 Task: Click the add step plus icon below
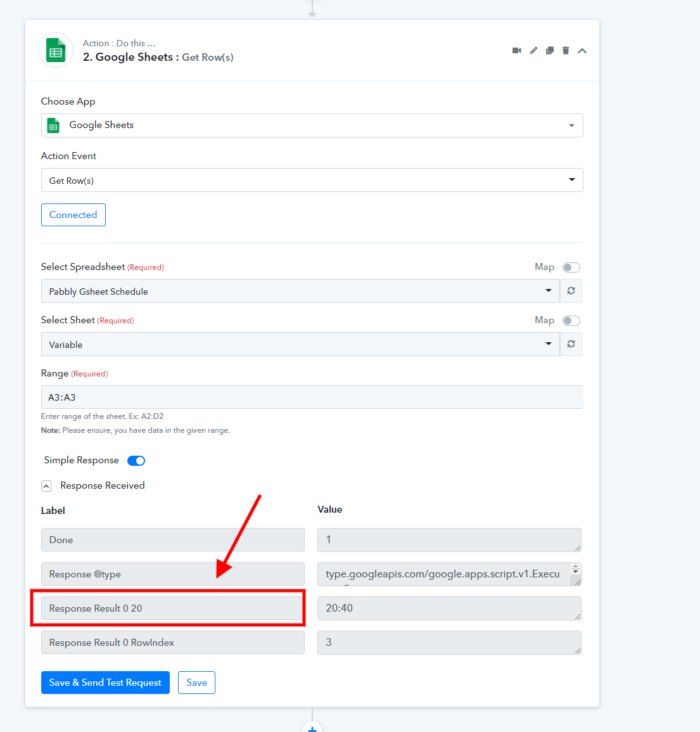coord(312,728)
